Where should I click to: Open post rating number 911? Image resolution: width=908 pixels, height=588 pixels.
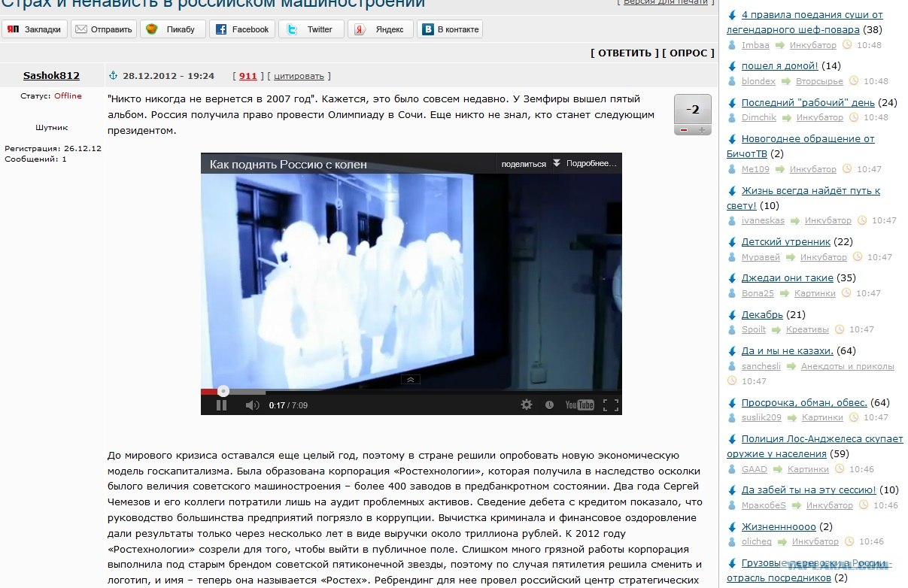(x=248, y=76)
